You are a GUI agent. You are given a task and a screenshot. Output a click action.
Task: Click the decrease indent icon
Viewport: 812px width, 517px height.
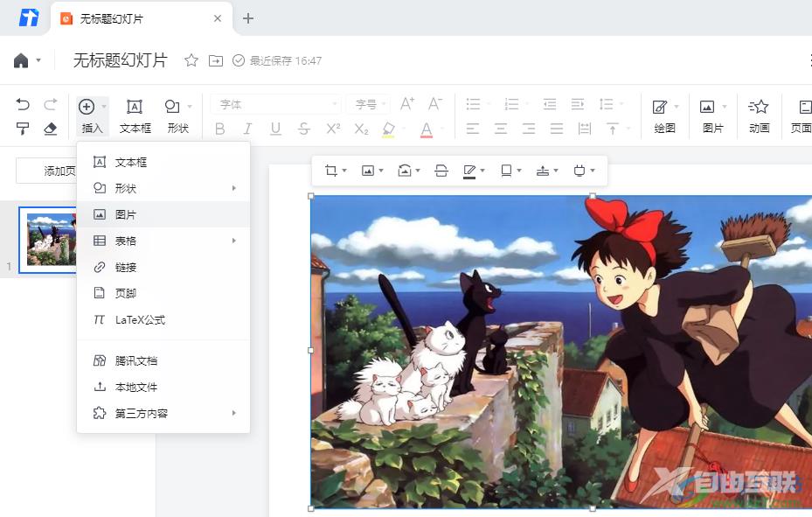click(x=550, y=104)
